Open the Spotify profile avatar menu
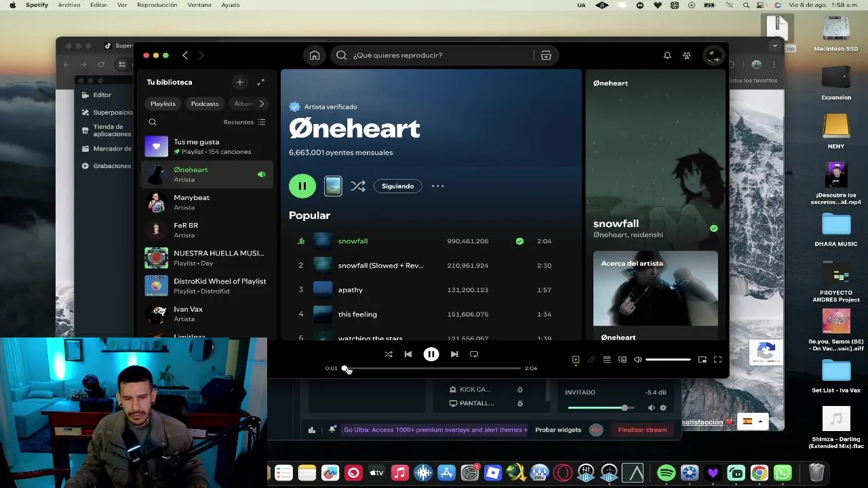 pyautogui.click(x=713, y=56)
